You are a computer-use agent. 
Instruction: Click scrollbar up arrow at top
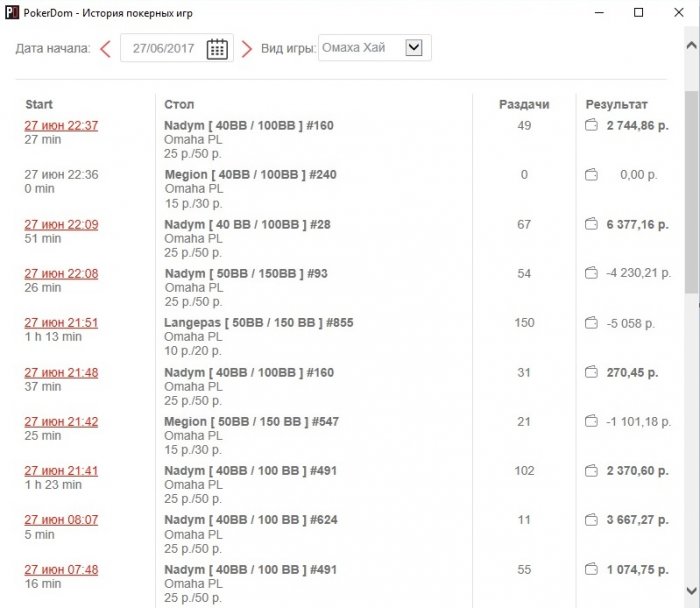pos(691,45)
